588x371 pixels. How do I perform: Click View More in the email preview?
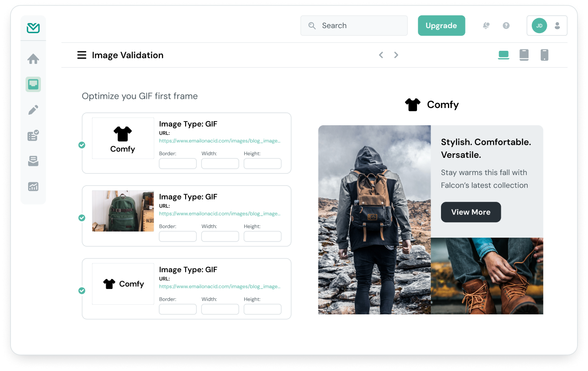[x=471, y=212]
